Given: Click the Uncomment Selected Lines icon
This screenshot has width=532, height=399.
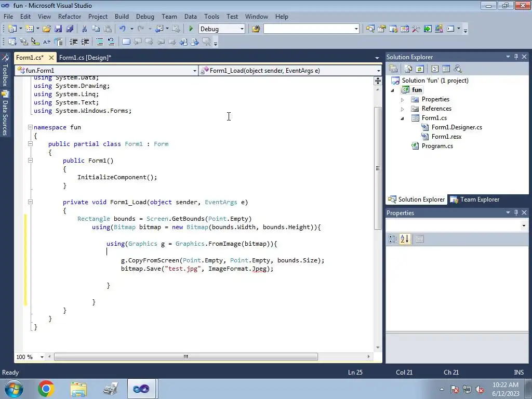Looking at the screenshot, I should 111,42.
